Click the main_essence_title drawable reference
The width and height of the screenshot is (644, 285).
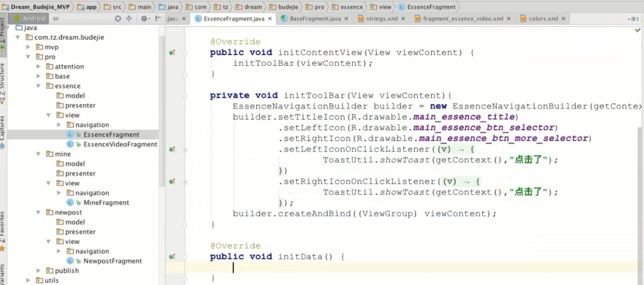[x=464, y=117]
